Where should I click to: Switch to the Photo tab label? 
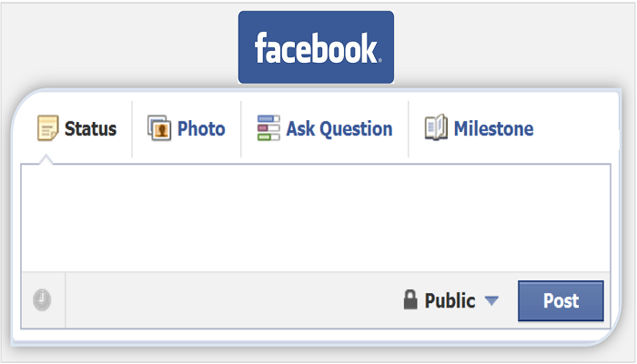[x=201, y=129]
